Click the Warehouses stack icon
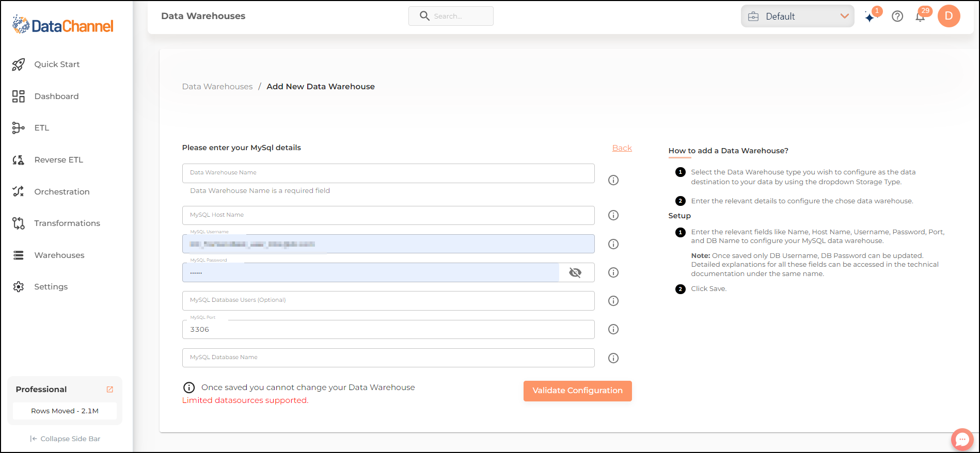Screen dimensions: 980x453 (x=19, y=255)
